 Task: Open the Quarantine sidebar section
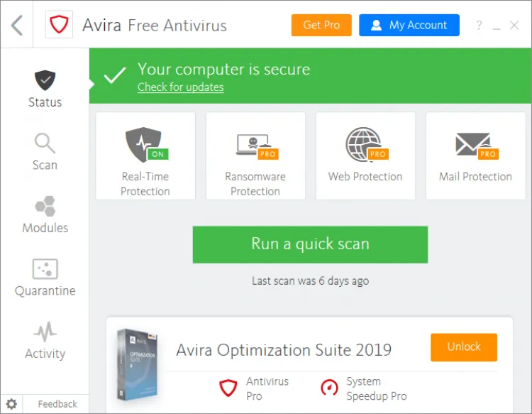pyautogui.click(x=45, y=278)
